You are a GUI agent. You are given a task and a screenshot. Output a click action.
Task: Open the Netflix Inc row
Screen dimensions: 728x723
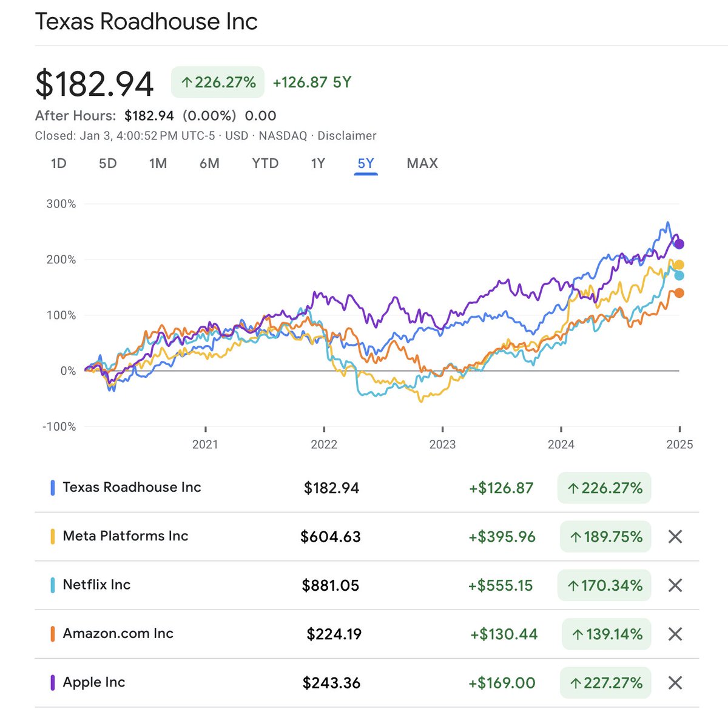tap(366, 585)
